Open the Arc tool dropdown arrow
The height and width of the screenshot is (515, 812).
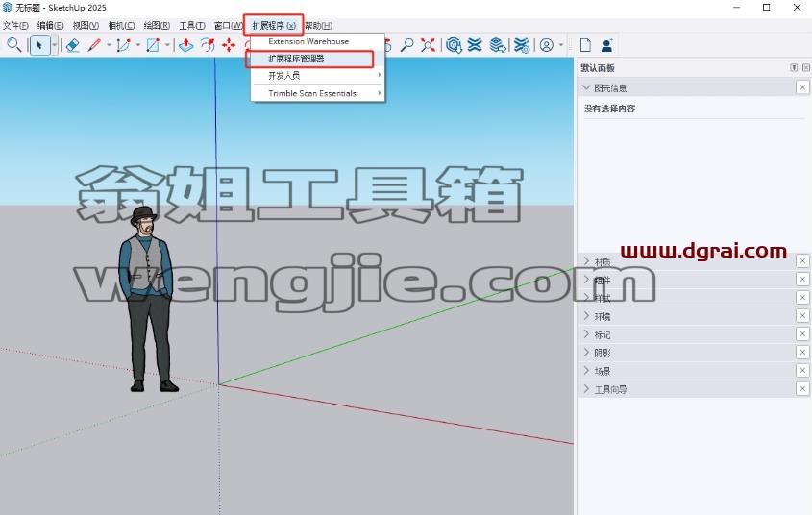(138, 45)
